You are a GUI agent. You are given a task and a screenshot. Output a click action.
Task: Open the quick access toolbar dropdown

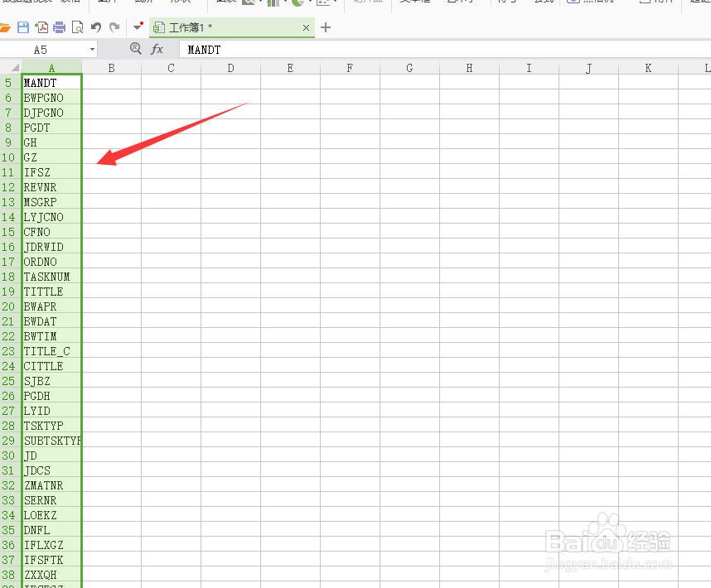click(138, 27)
